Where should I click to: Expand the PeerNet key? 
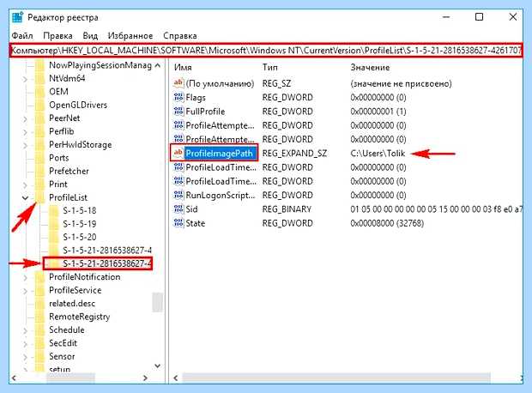click(25, 118)
